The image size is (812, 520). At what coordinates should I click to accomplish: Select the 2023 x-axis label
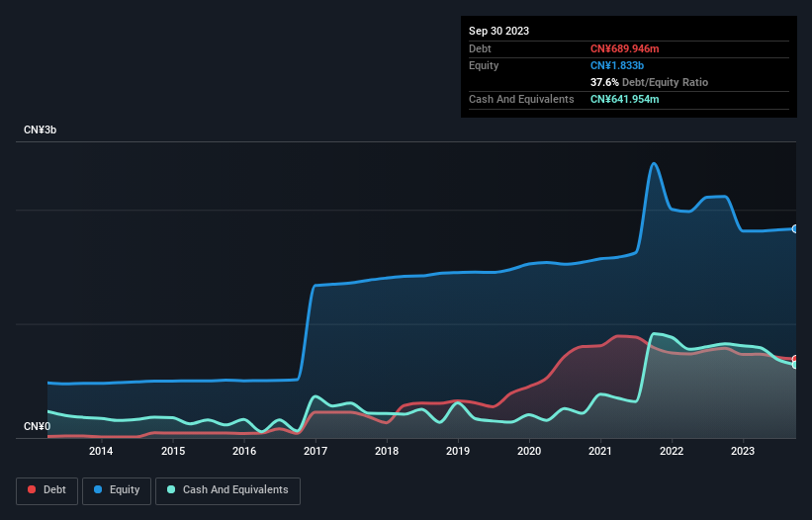[743, 451]
